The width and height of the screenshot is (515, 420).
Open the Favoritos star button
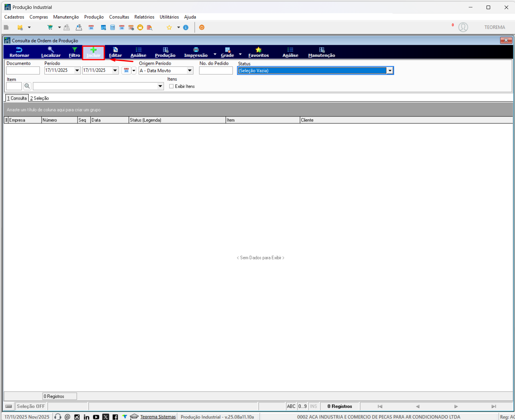click(259, 52)
